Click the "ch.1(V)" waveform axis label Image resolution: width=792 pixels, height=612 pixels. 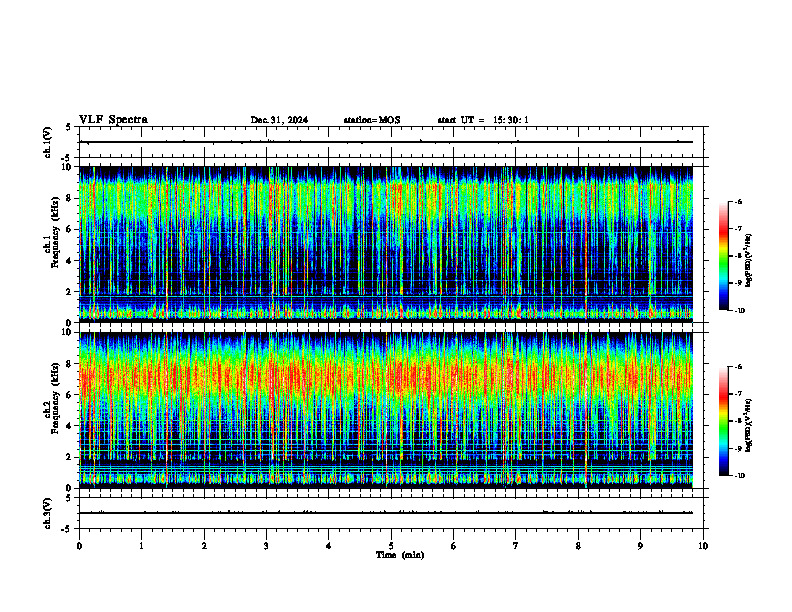pyautogui.click(x=48, y=142)
